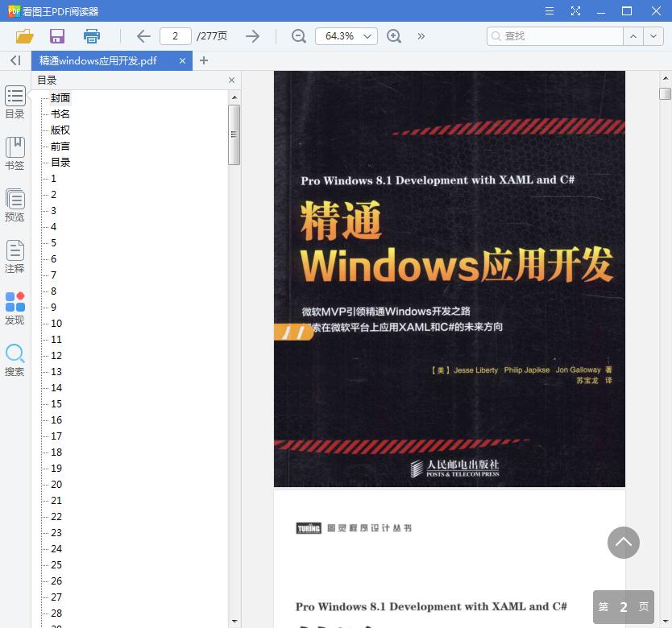Image resolution: width=672 pixels, height=628 pixels.
Task: Select the 精通windows应用开发.pdf tab
Action: (112, 61)
